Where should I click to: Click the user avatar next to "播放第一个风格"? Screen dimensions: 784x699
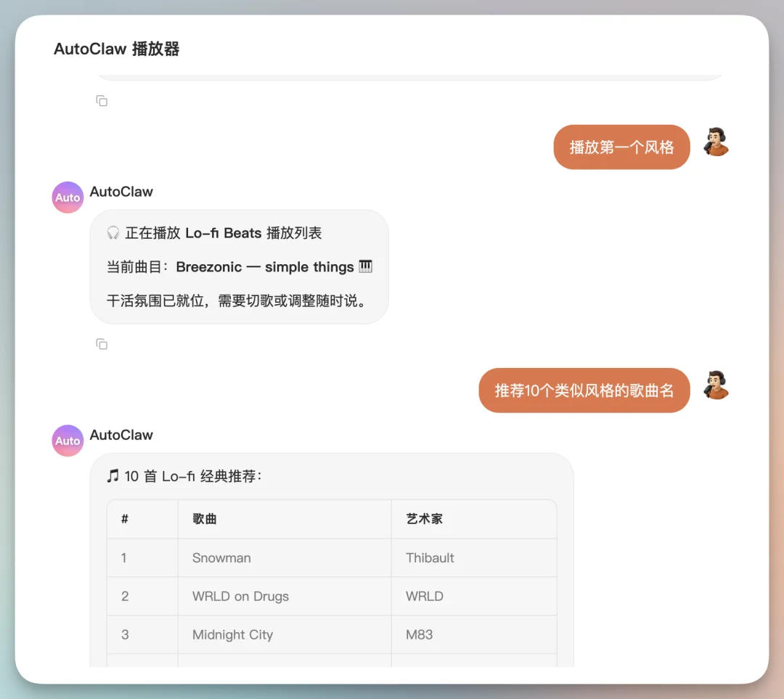point(716,143)
